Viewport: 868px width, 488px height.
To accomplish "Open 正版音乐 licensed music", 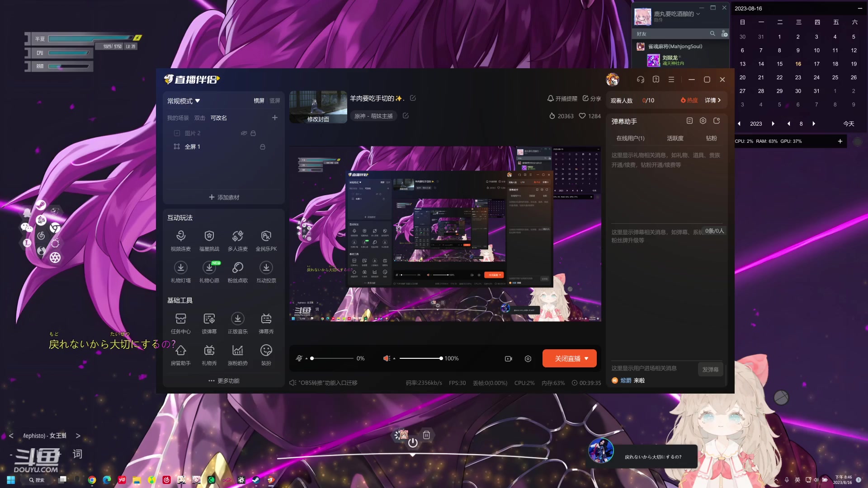I will click(x=237, y=323).
